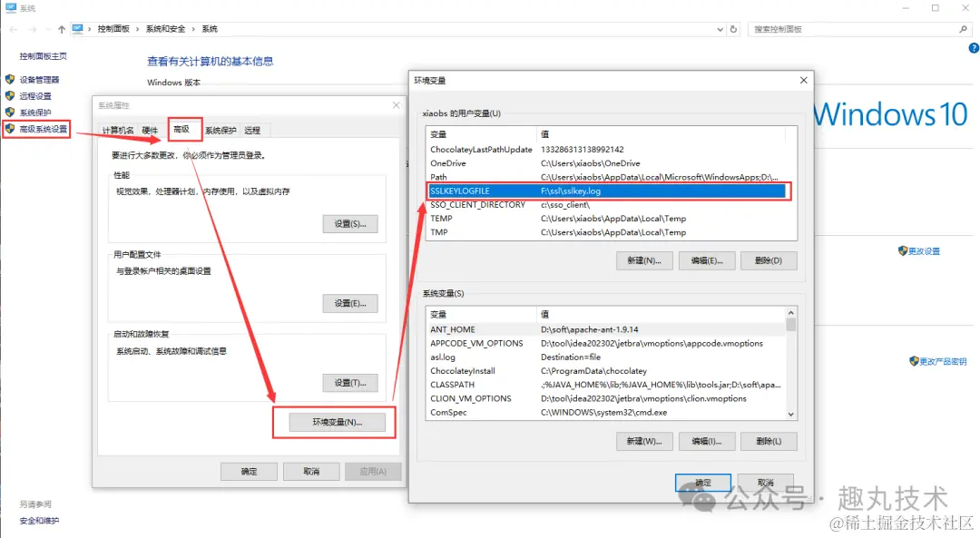Select ANT_HOME system variable row
This screenshot has width=980, height=538.
click(606, 329)
